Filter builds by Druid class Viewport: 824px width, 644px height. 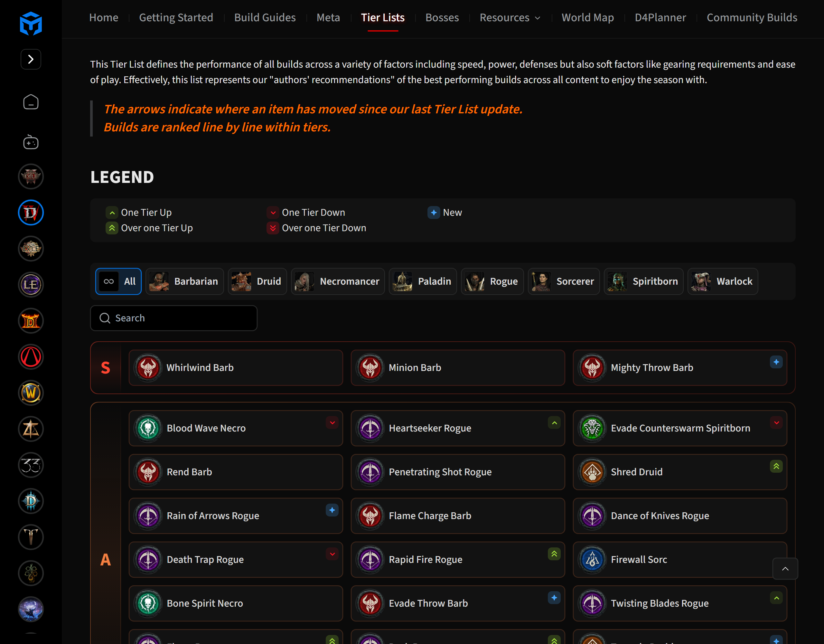257,281
